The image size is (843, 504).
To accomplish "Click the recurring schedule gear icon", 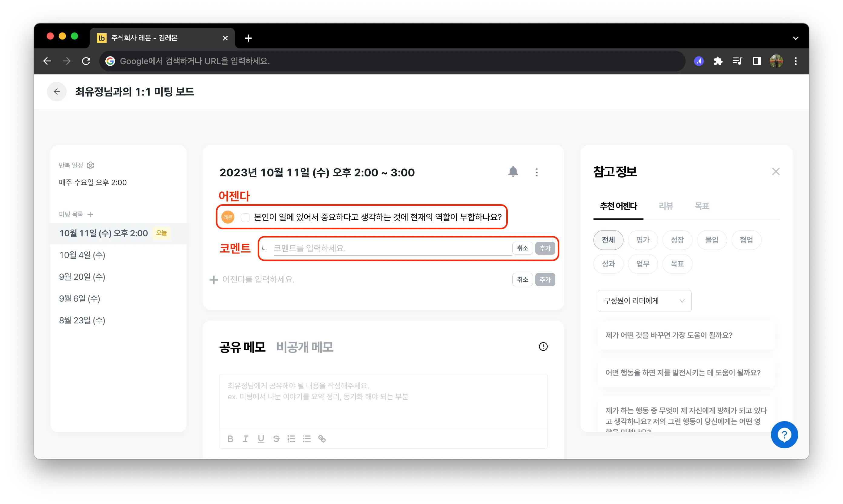I will point(91,165).
